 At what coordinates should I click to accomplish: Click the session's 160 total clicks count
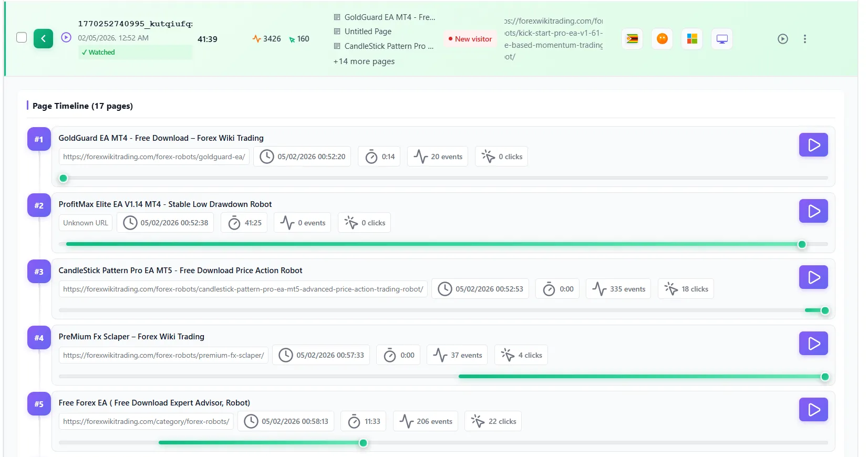[299, 39]
